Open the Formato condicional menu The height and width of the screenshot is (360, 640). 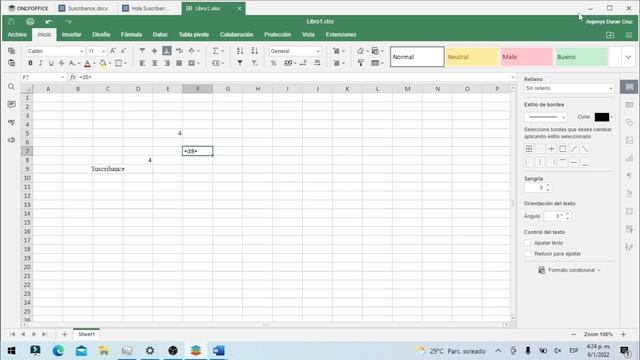tap(569, 270)
